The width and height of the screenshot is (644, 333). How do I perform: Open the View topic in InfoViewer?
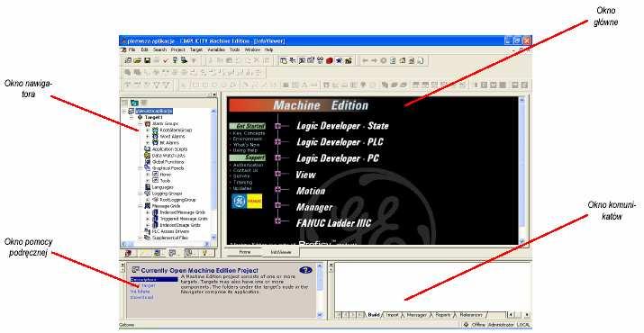point(305,175)
